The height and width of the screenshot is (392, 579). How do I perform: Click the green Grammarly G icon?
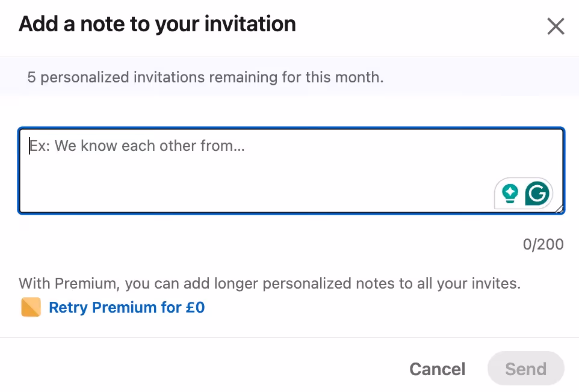[x=537, y=194]
